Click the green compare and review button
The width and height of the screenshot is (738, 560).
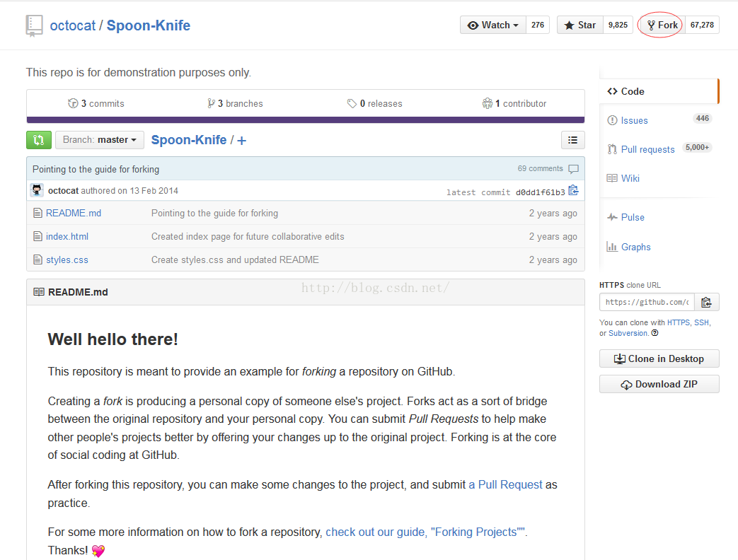coord(39,140)
